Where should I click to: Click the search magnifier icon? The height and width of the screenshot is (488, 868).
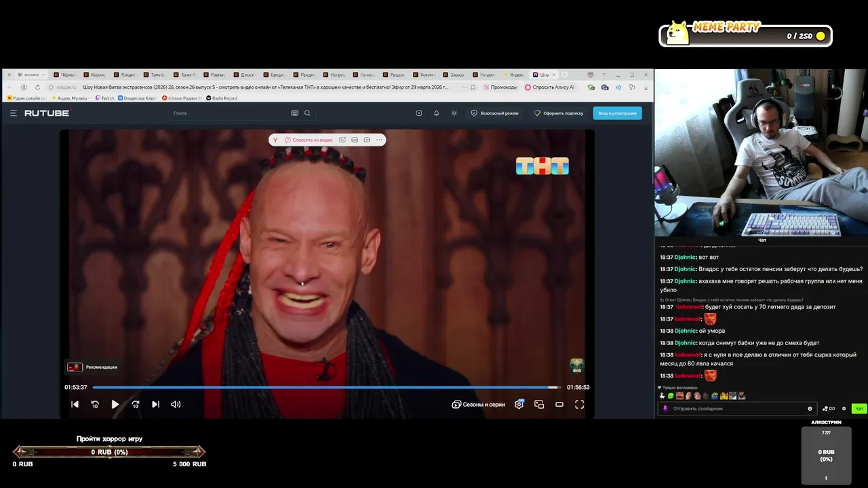click(x=307, y=113)
